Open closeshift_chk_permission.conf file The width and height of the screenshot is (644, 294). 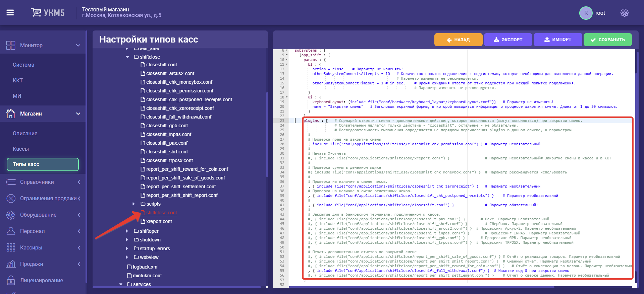pos(180,91)
